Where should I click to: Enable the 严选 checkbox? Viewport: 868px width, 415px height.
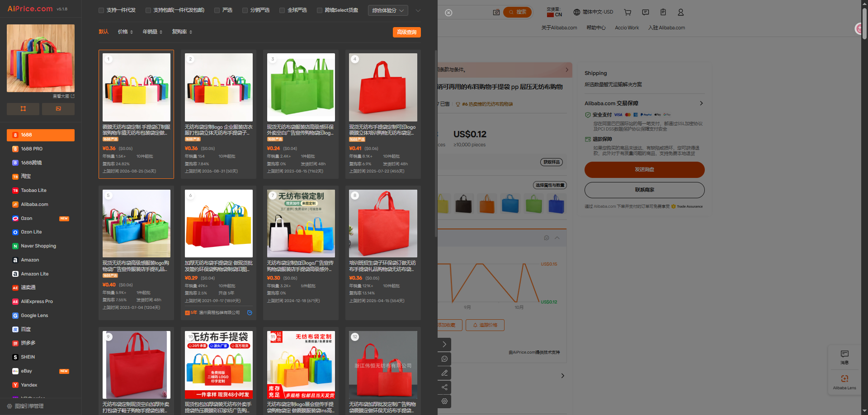217,10
